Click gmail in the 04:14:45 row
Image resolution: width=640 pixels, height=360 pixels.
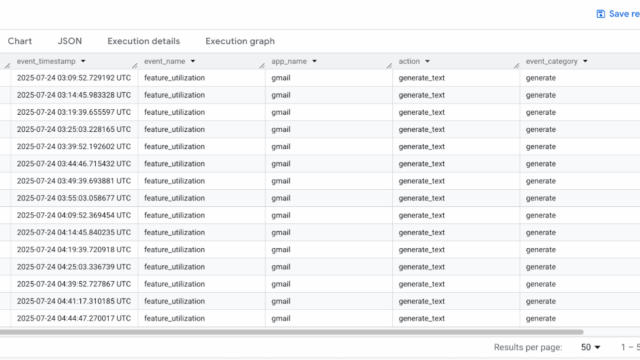281,232
